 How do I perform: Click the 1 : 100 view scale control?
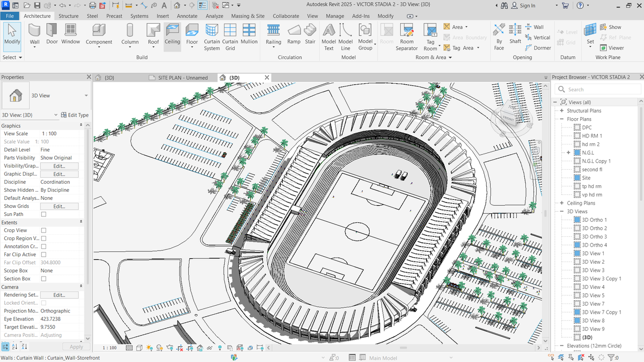tap(109, 348)
